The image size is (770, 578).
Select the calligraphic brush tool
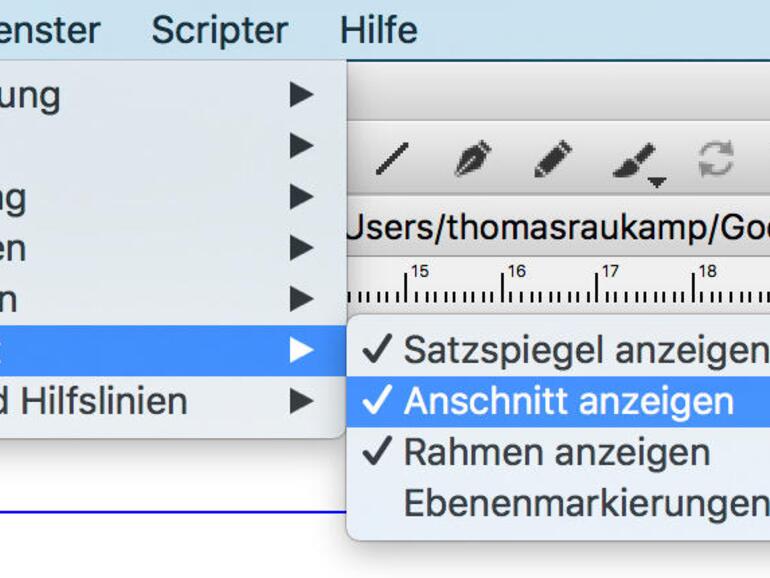[x=633, y=159]
